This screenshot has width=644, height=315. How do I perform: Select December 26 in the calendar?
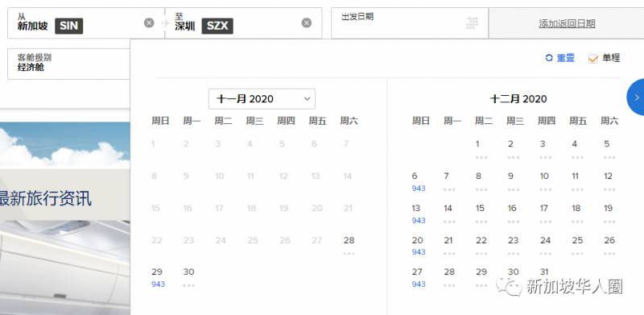[609, 246]
